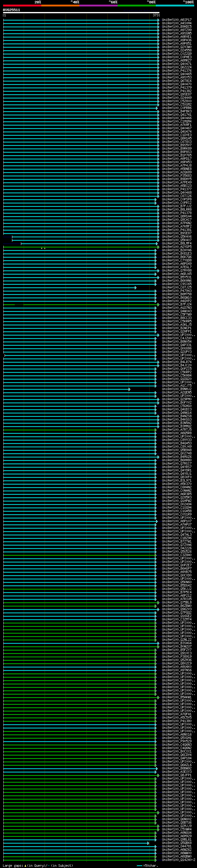Select hit UniRef100_A9TZ99

[x=176, y=30]
